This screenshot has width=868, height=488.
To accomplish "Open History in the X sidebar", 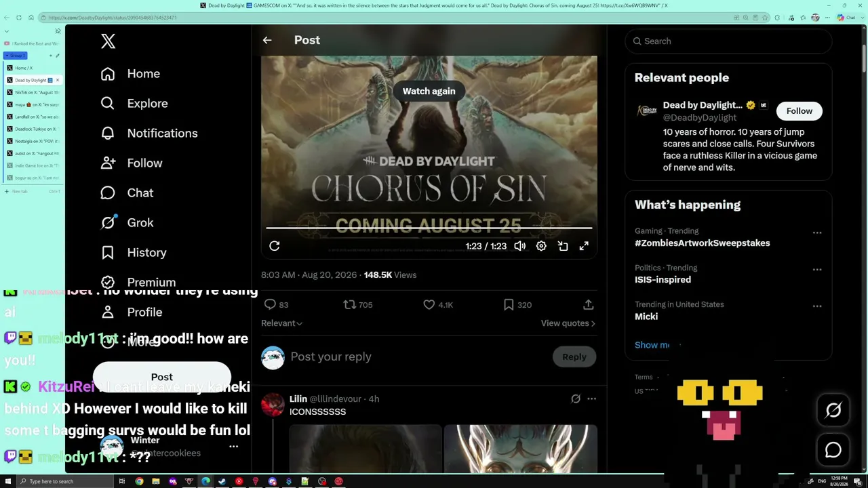I will point(134,253).
